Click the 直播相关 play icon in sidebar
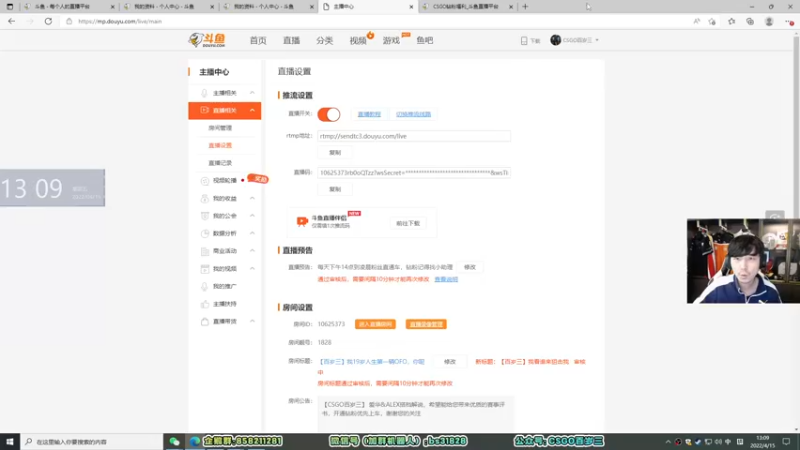This screenshot has width=800, height=450. [204, 110]
